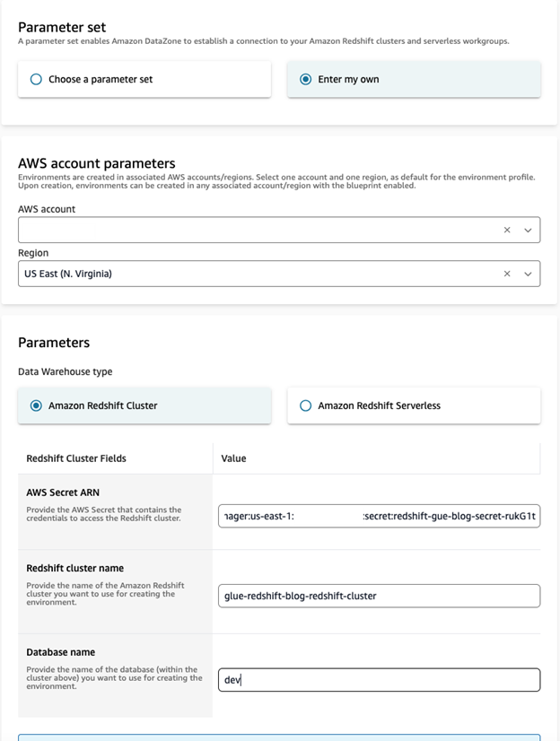The width and height of the screenshot is (560, 741).
Task: Click the AWS account parameters heading
Action: [x=96, y=163]
